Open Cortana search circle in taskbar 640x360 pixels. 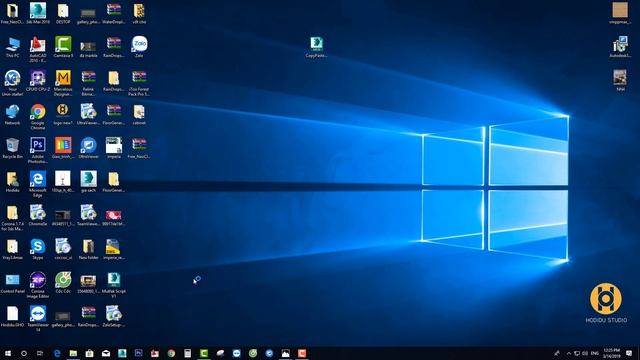(x=24, y=353)
